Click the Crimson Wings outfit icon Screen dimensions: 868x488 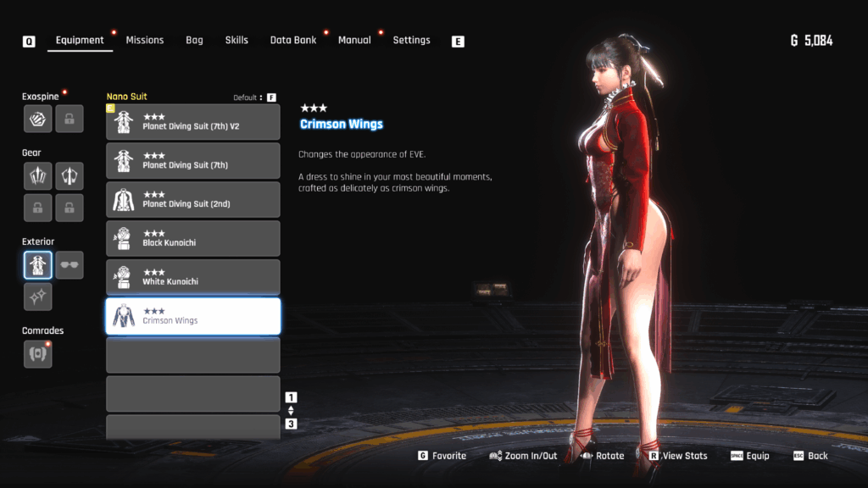(x=124, y=317)
